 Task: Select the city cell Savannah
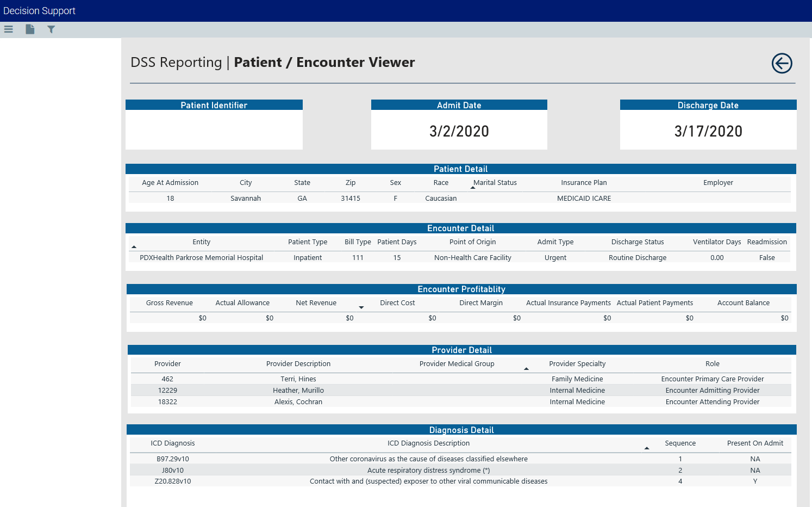pyautogui.click(x=246, y=199)
